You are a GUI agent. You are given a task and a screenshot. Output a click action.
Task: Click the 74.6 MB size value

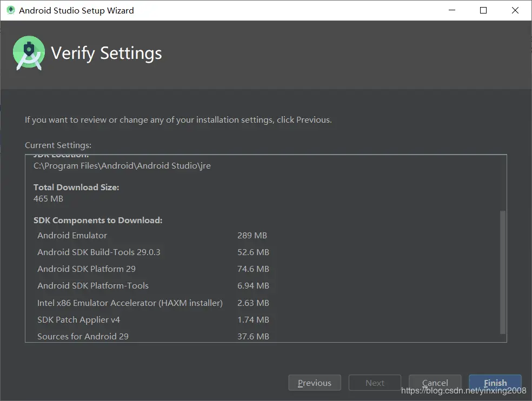click(253, 269)
